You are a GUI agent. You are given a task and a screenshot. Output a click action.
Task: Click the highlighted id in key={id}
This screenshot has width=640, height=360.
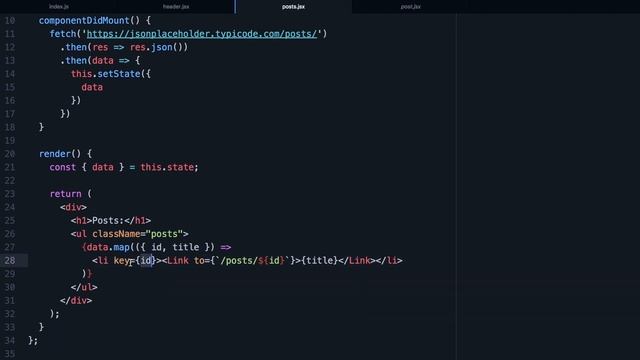click(146, 260)
